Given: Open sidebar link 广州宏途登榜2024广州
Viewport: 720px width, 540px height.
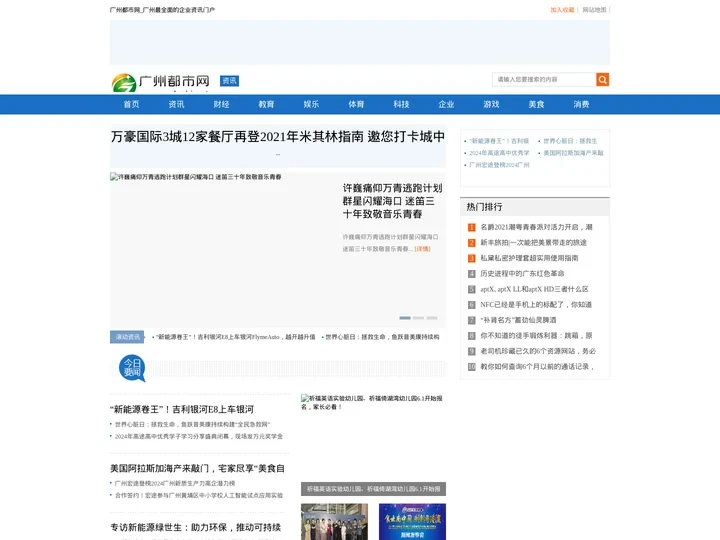Looking at the screenshot, I should click(x=499, y=165).
